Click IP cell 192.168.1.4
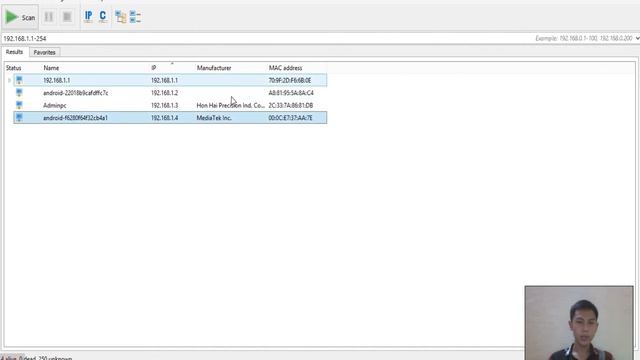Viewport: 640px width, 360px height. tap(164, 118)
